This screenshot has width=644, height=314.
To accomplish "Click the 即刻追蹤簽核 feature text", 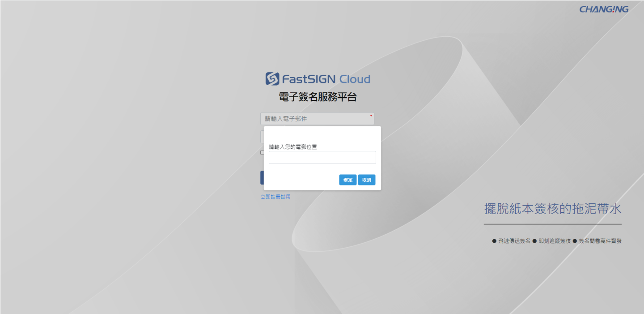I will (x=555, y=241).
